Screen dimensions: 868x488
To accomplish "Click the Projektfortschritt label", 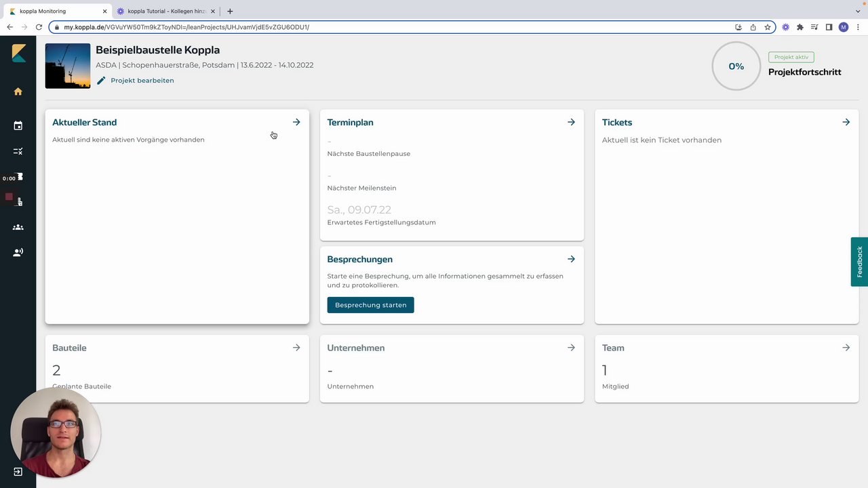I will [805, 72].
